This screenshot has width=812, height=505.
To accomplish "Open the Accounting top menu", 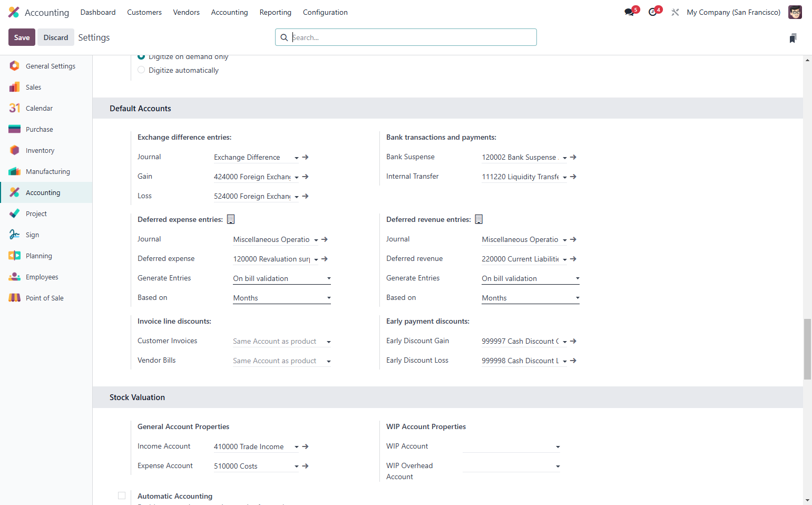I will point(229,12).
